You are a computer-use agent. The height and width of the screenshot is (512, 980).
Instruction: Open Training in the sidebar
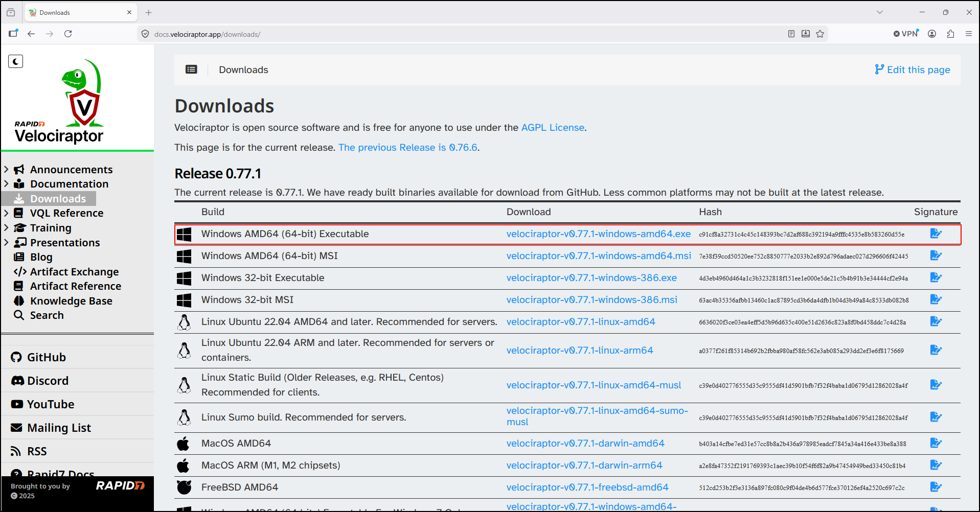click(51, 227)
